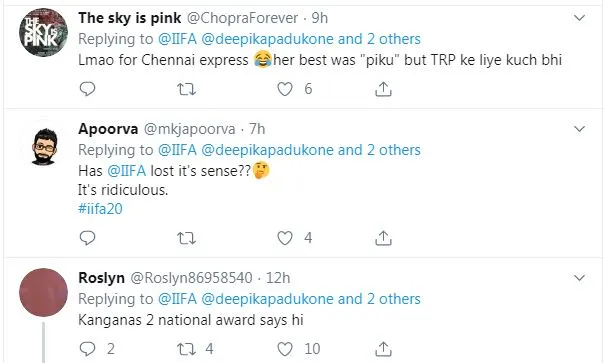Image resolution: width=607 pixels, height=363 pixels.
Task: Open options chevron on Roslyn's tweet
Action: tap(579, 278)
